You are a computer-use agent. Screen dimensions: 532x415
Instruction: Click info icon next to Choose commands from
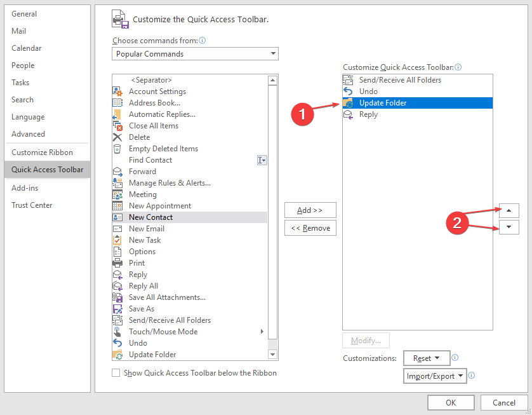(x=203, y=41)
